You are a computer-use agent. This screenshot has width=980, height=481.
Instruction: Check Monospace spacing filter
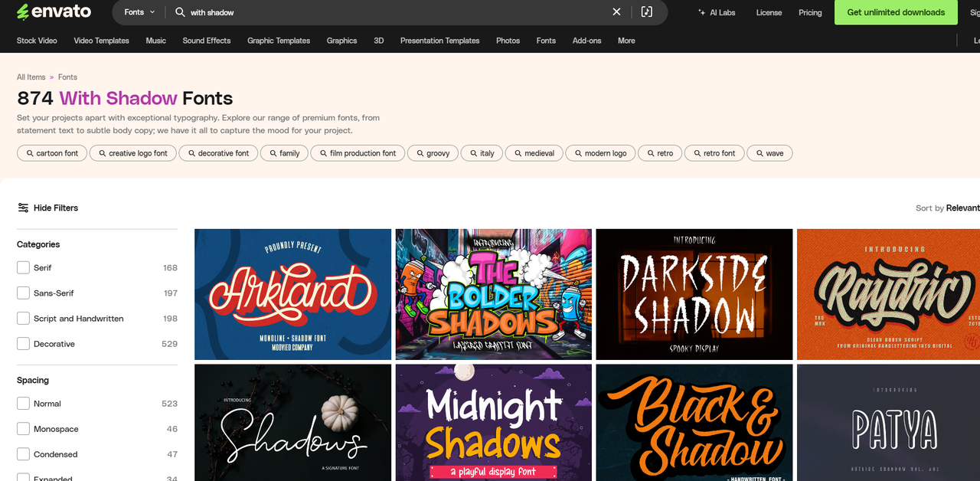click(x=23, y=429)
